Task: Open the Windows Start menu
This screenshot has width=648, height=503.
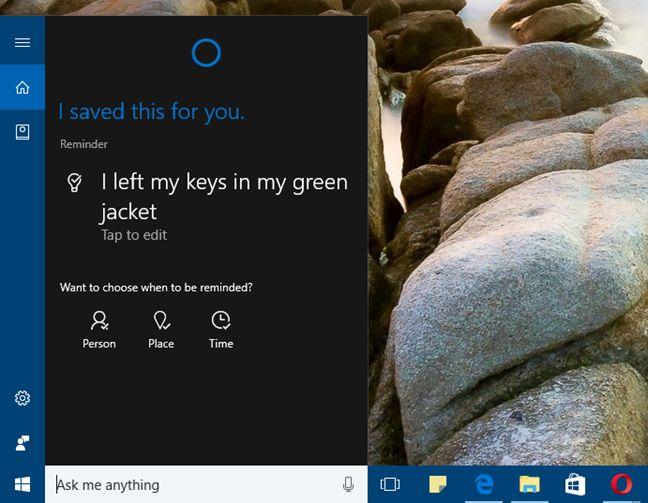Action: point(22,485)
